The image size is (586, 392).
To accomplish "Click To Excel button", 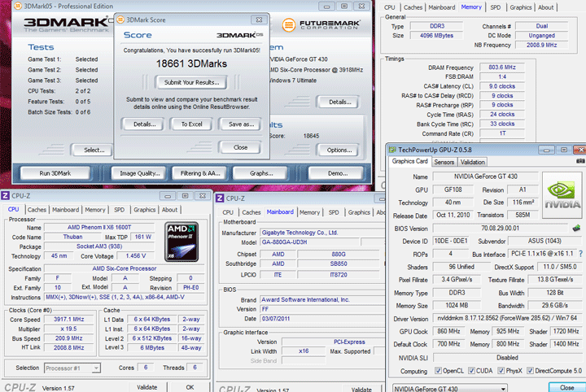I will (x=191, y=124).
